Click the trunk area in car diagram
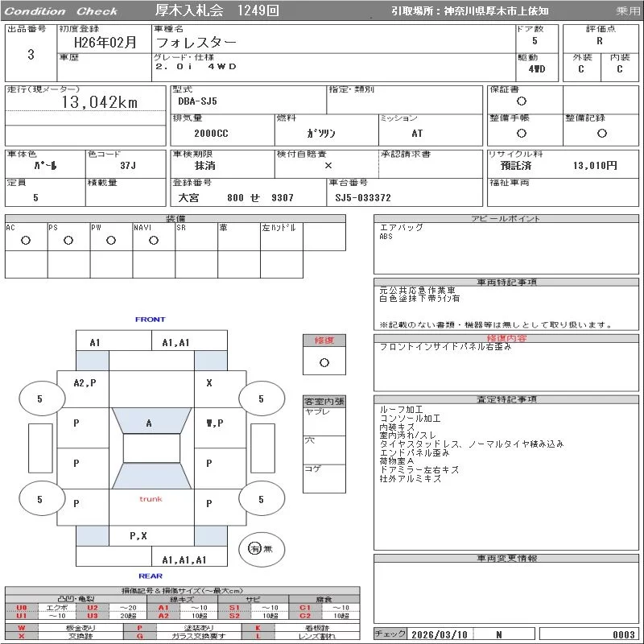644x644 pixels. [x=151, y=499]
